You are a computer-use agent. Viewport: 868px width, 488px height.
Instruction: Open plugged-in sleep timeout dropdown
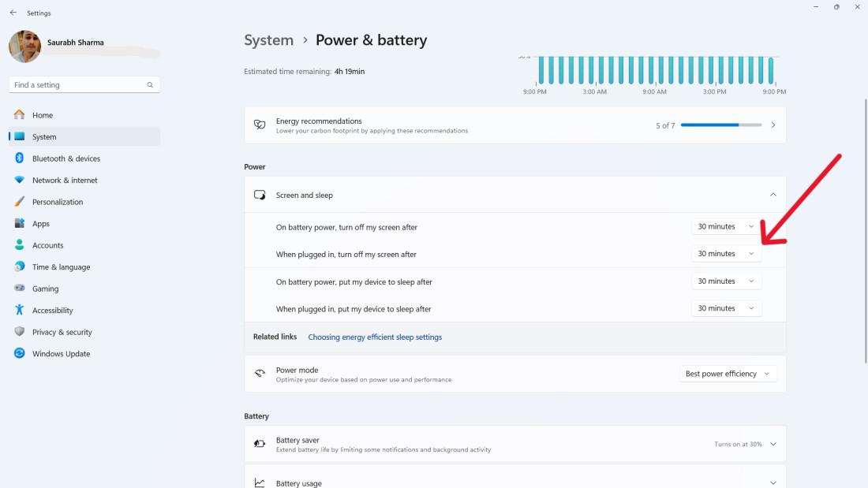click(726, 308)
